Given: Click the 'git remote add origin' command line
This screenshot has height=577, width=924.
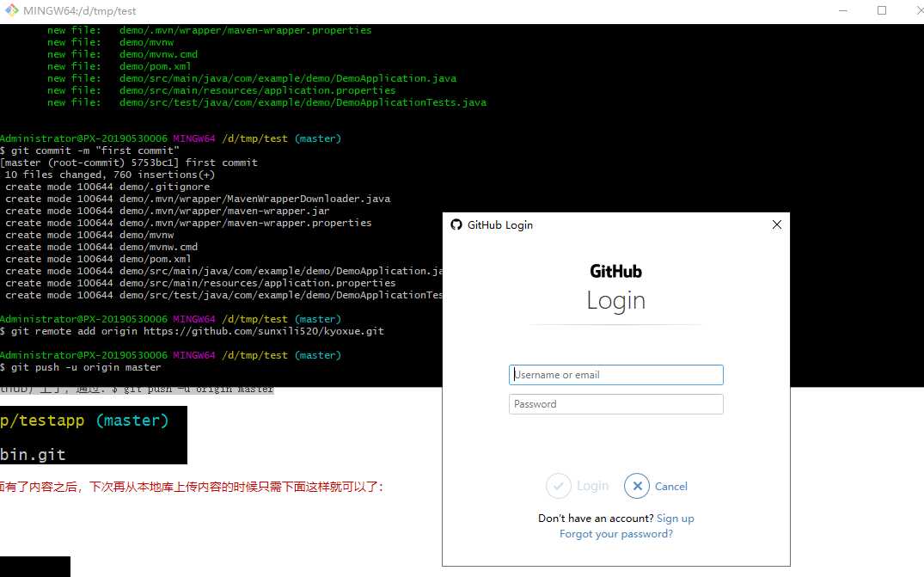Looking at the screenshot, I should coord(193,331).
